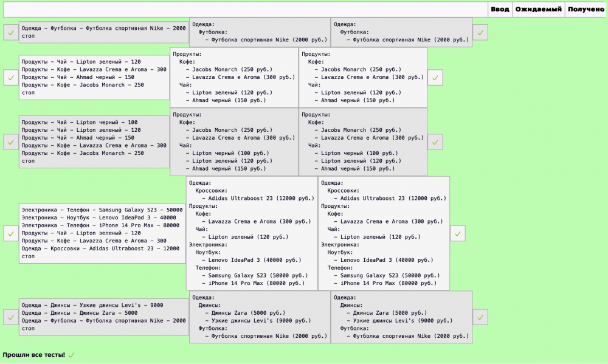Viewport: 608px width, 364px height.
Task: Click the 'Прошли все тесты!' message
Action: (33, 355)
